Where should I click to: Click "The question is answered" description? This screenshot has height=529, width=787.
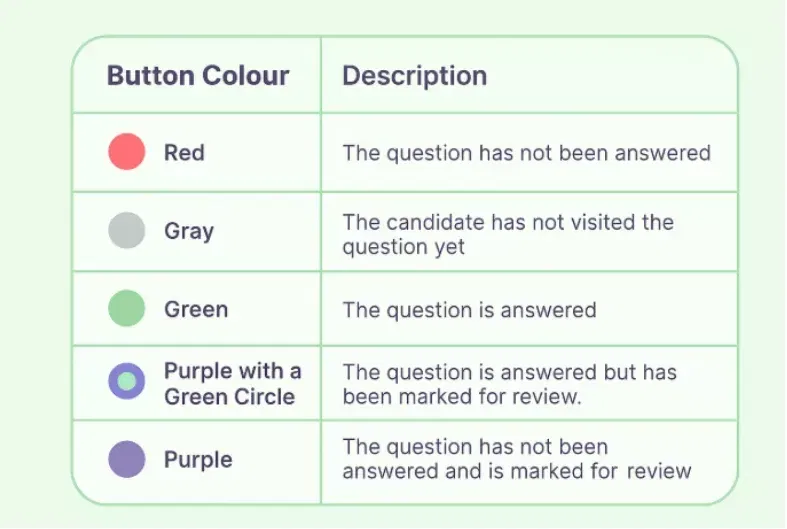click(469, 310)
